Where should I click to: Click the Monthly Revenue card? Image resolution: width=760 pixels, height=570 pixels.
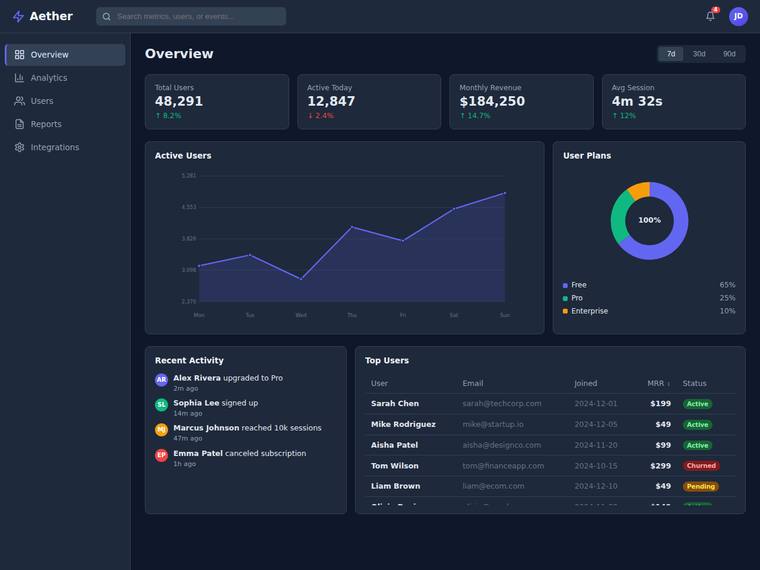pyautogui.click(x=521, y=102)
